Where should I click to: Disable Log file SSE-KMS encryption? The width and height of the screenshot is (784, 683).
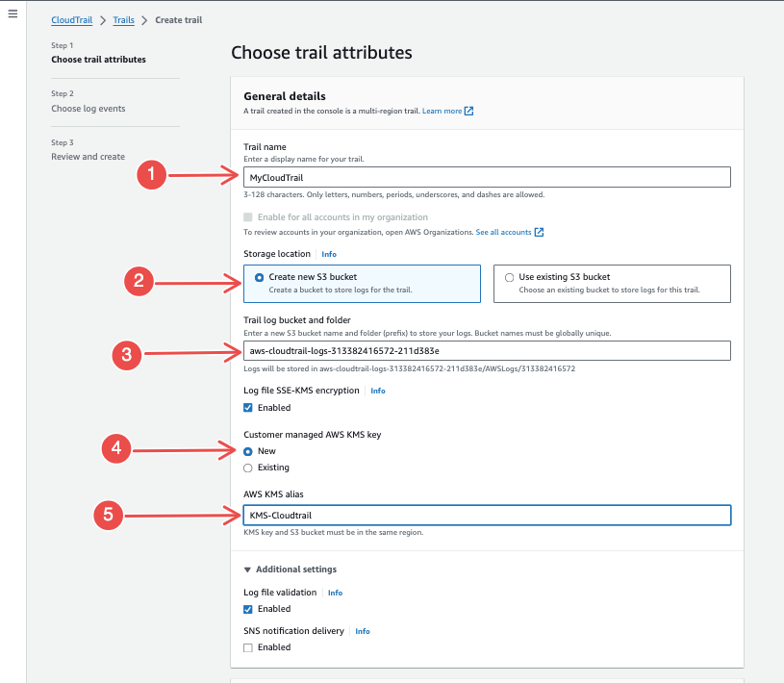249,407
